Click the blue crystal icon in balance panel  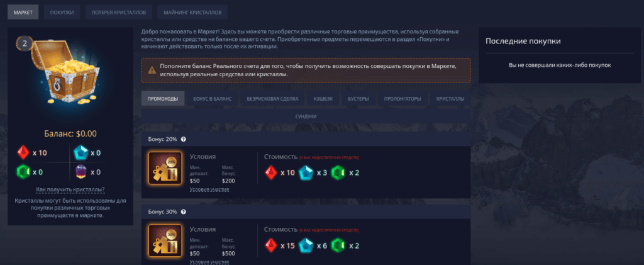point(80,153)
